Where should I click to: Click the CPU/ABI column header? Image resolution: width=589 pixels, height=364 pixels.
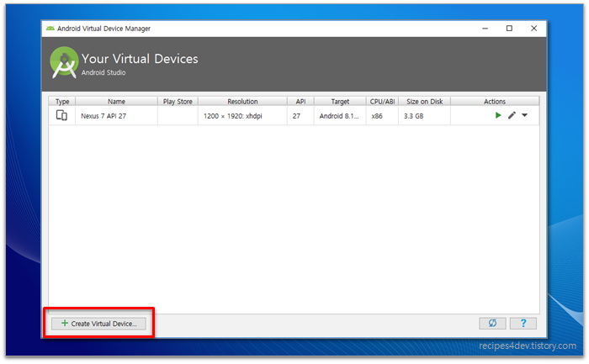(x=382, y=102)
